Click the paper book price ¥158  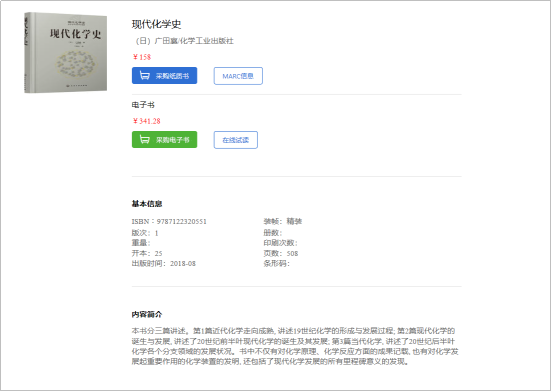(142, 57)
